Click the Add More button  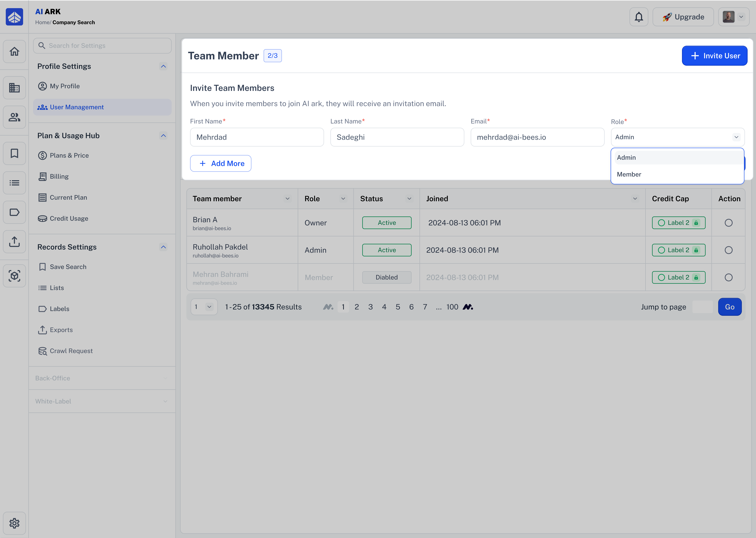(x=220, y=163)
